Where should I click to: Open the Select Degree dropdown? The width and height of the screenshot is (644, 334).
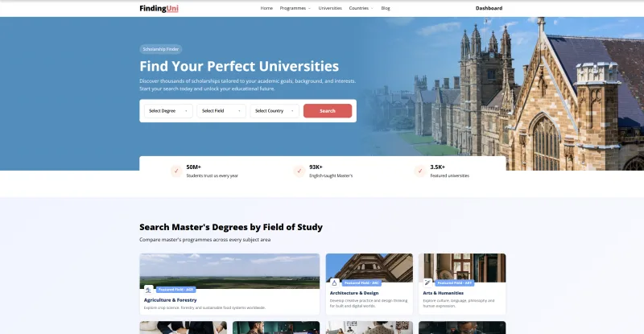168,111
